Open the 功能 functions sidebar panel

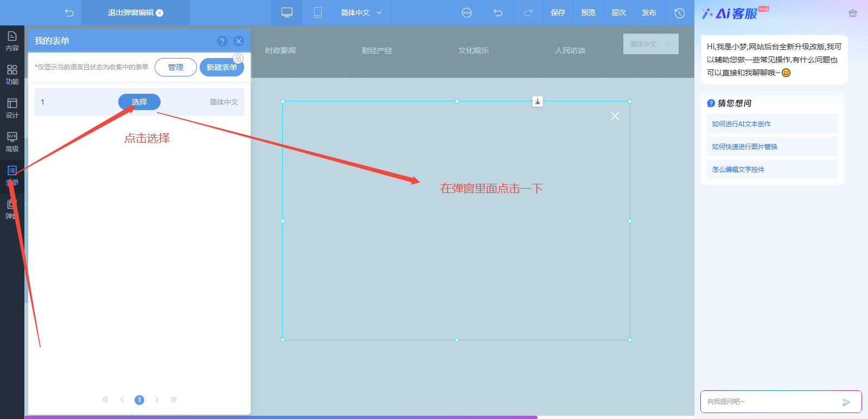(x=12, y=75)
